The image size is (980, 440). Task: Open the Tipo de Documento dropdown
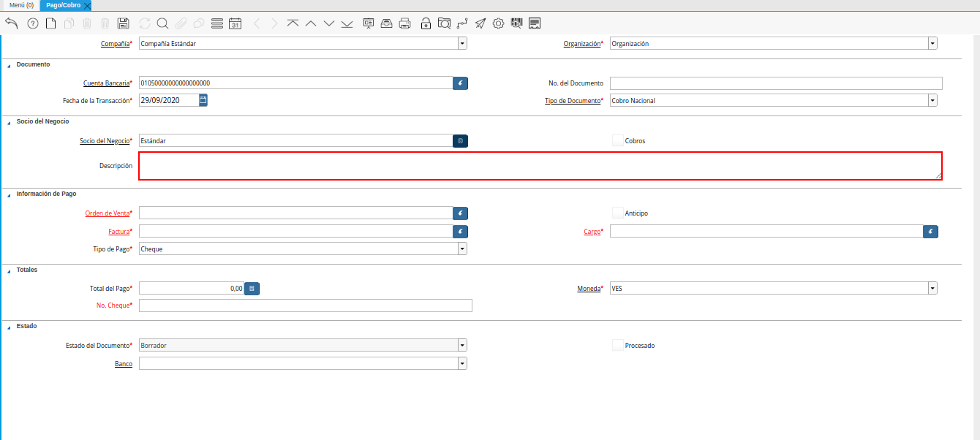coord(932,100)
